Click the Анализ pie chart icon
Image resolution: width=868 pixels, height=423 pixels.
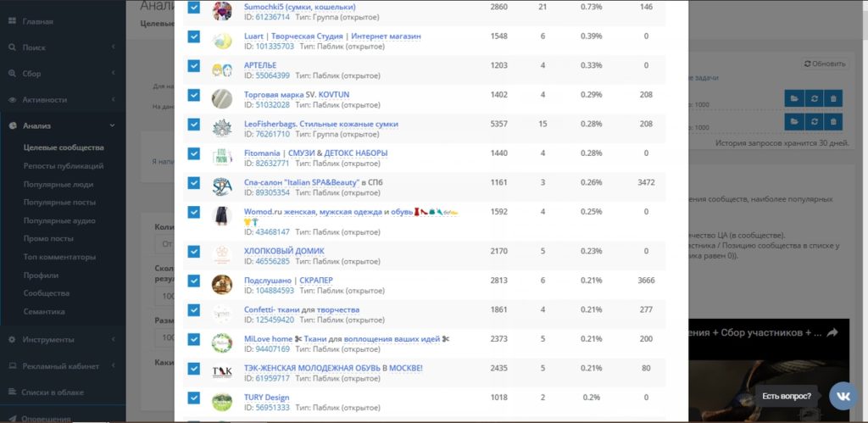(x=12, y=125)
